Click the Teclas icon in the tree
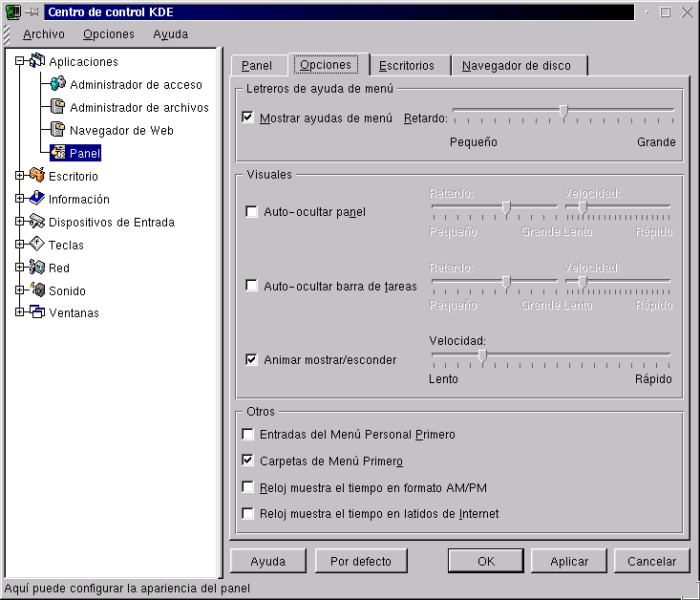The height and width of the screenshot is (600, 700). tap(37, 245)
